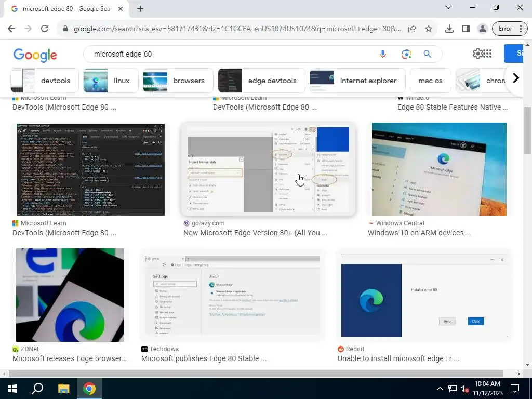Screen dimensions: 532x399
Task: Open Microsoft publishes Edge 80 Stable link
Action: [204, 358]
